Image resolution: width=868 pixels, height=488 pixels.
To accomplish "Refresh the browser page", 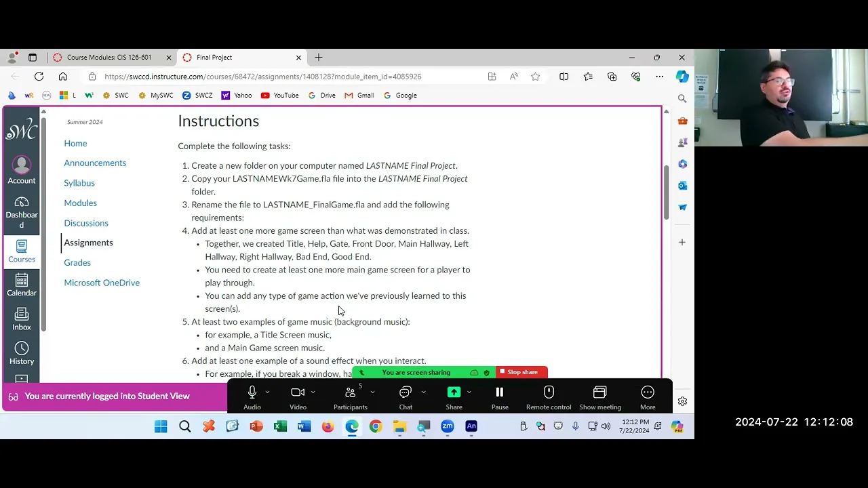I will tap(39, 77).
